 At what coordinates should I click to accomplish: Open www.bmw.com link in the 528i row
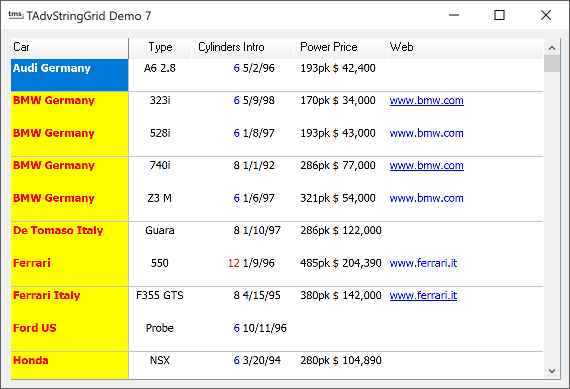coord(426,133)
